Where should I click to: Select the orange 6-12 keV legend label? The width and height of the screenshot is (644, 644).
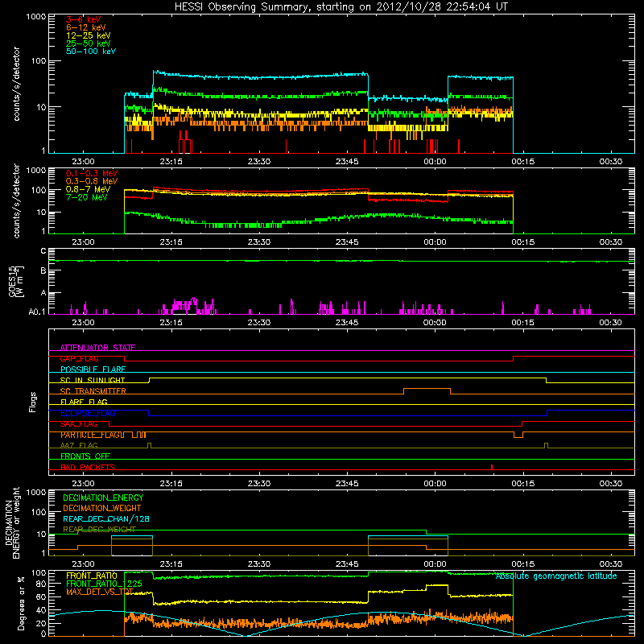coord(86,27)
